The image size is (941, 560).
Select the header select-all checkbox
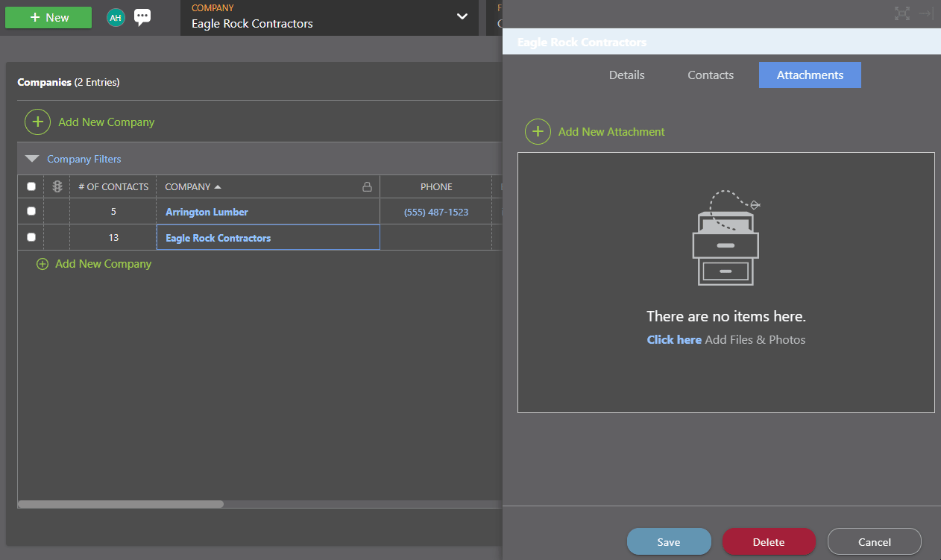[31, 186]
